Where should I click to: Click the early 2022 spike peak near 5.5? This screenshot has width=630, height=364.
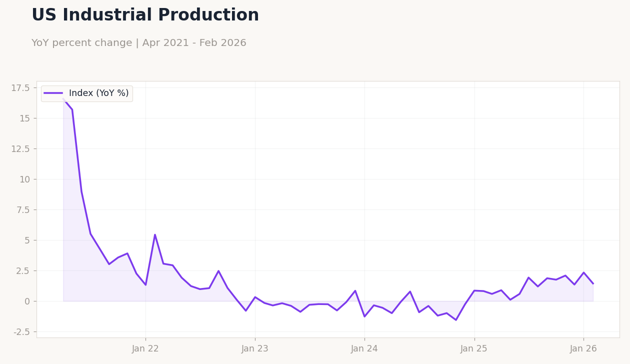pyautogui.click(x=155, y=234)
